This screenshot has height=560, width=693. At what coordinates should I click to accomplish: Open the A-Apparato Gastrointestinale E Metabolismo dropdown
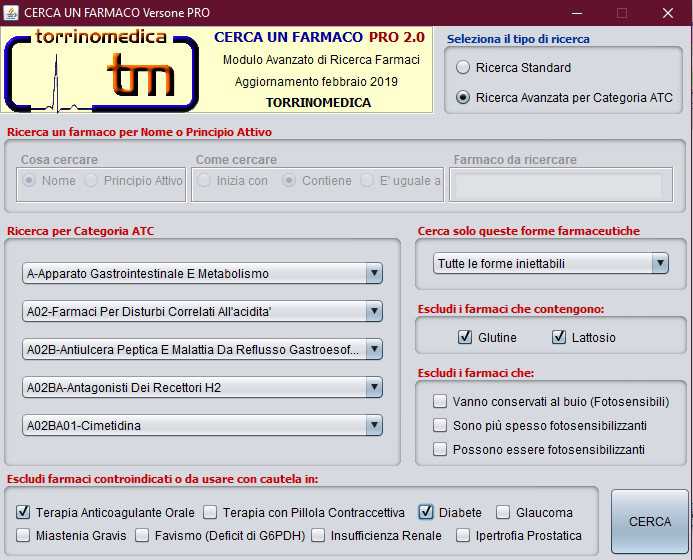(x=202, y=274)
